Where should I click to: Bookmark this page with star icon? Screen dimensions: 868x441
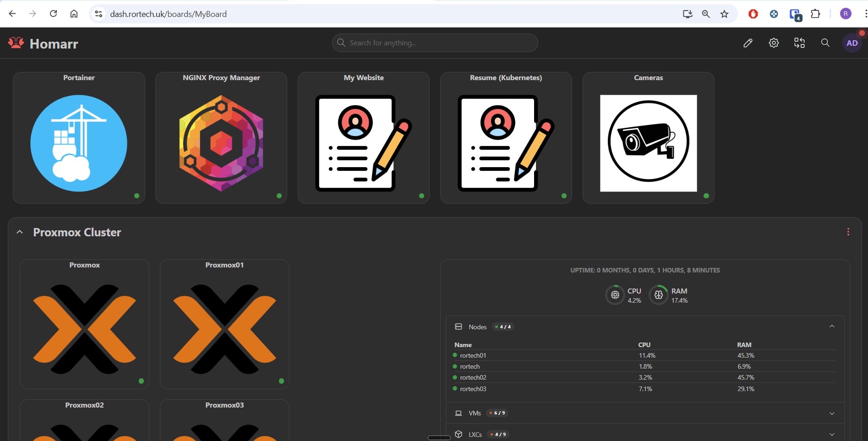[724, 14]
